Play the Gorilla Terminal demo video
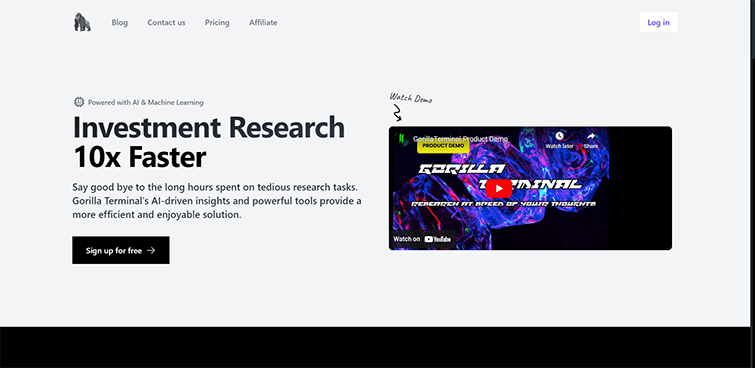Viewport: 755px width, 368px height. [x=498, y=188]
